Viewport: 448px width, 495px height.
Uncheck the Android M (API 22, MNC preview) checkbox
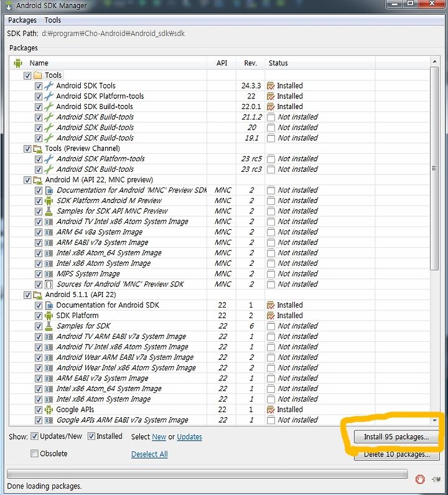tap(27, 180)
